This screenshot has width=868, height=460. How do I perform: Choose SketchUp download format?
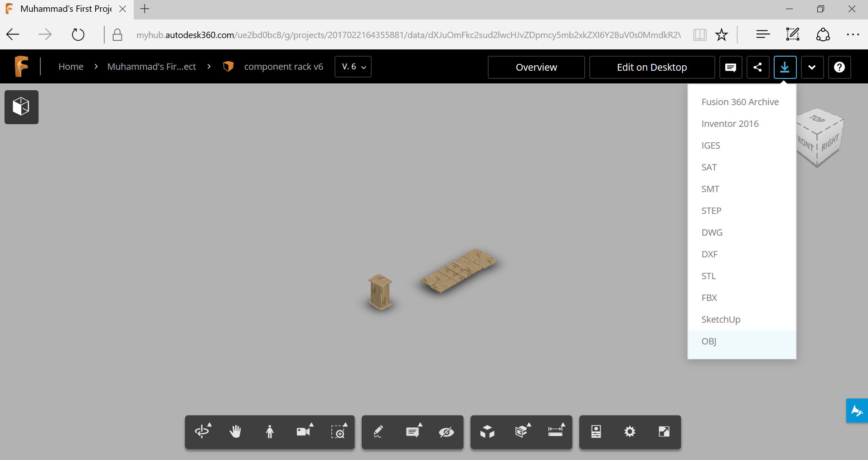(742, 320)
